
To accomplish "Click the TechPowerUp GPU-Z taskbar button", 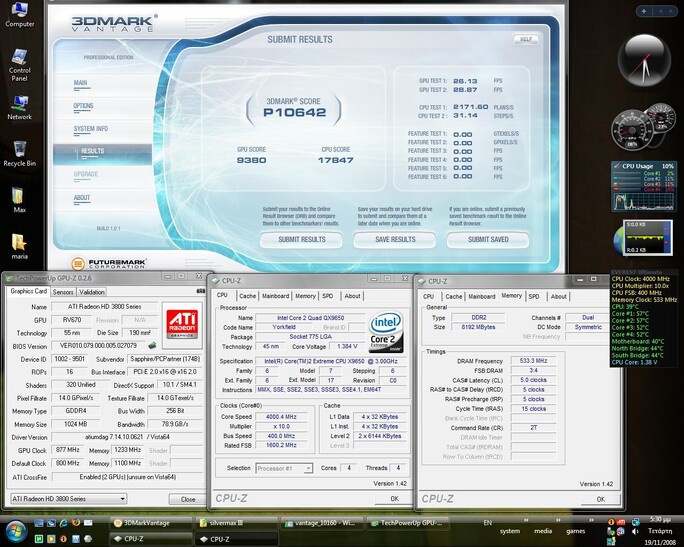I will pyautogui.click(x=408, y=523).
